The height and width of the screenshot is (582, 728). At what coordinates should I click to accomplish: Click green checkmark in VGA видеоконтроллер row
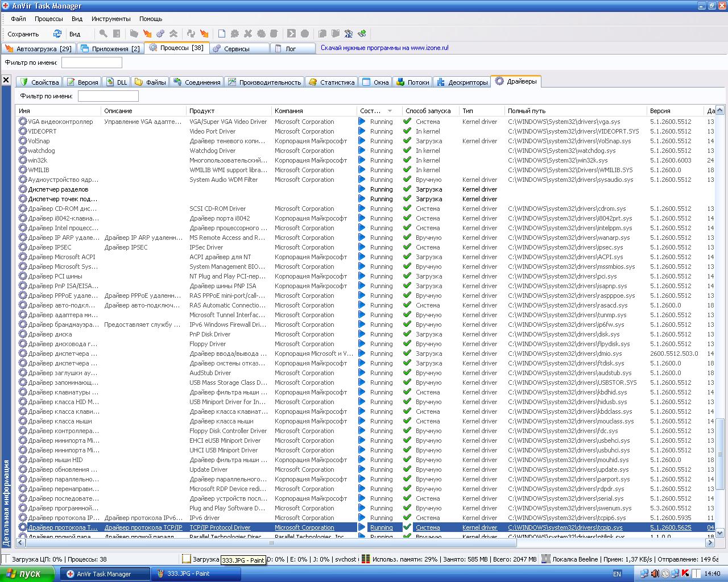pyautogui.click(x=407, y=121)
